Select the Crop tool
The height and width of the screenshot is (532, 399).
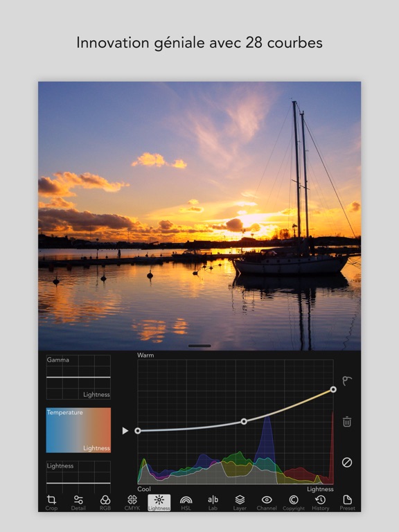51,502
